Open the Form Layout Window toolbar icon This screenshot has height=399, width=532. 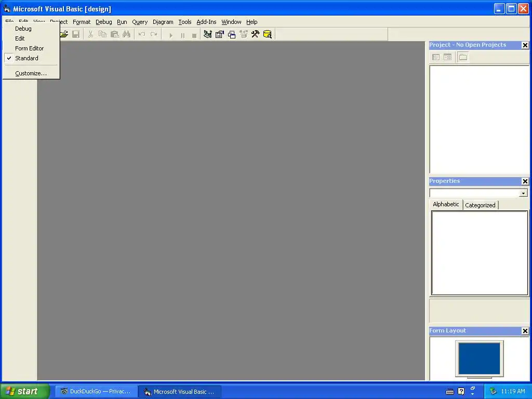pyautogui.click(x=232, y=34)
